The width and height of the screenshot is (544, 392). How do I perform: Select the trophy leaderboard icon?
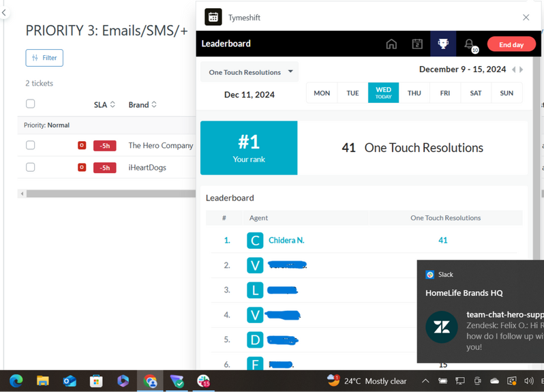point(443,44)
